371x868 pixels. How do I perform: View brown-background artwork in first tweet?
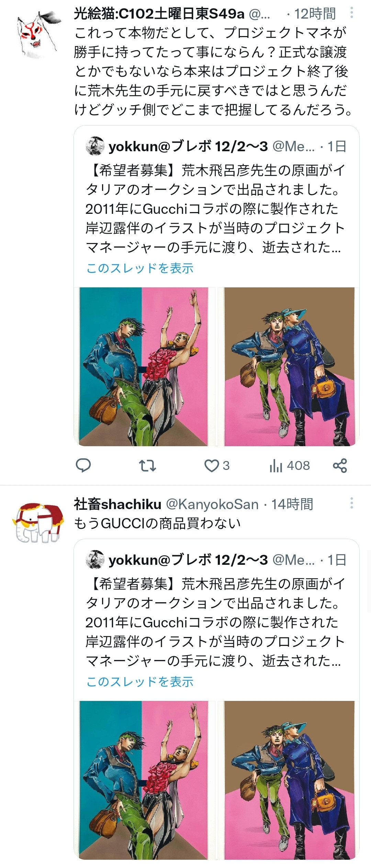point(289,366)
